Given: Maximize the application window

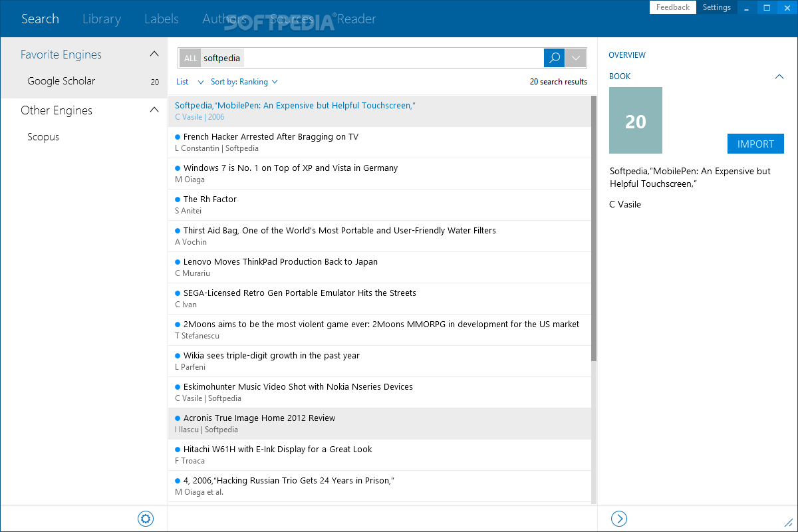Looking at the screenshot, I should click(767, 7).
